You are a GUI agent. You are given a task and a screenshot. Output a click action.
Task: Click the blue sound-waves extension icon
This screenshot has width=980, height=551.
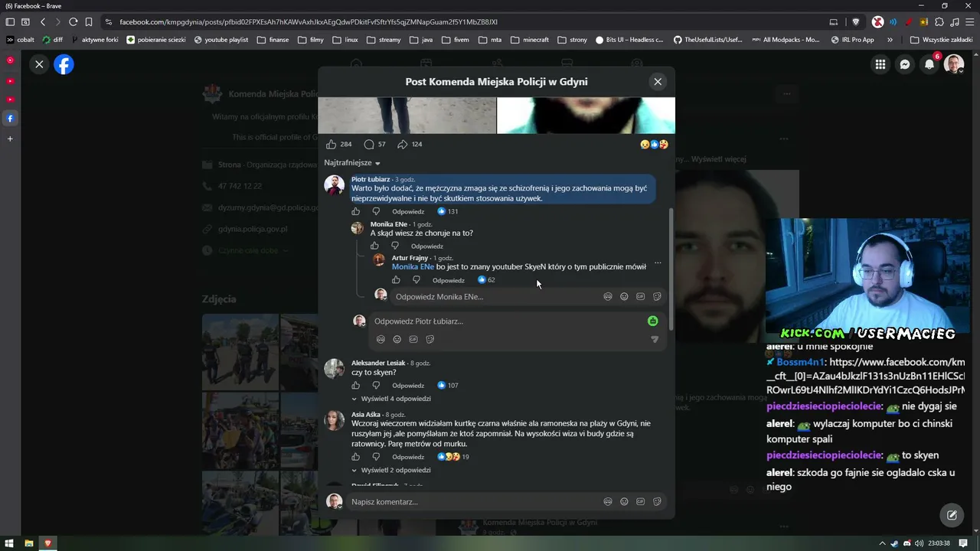(x=893, y=22)
